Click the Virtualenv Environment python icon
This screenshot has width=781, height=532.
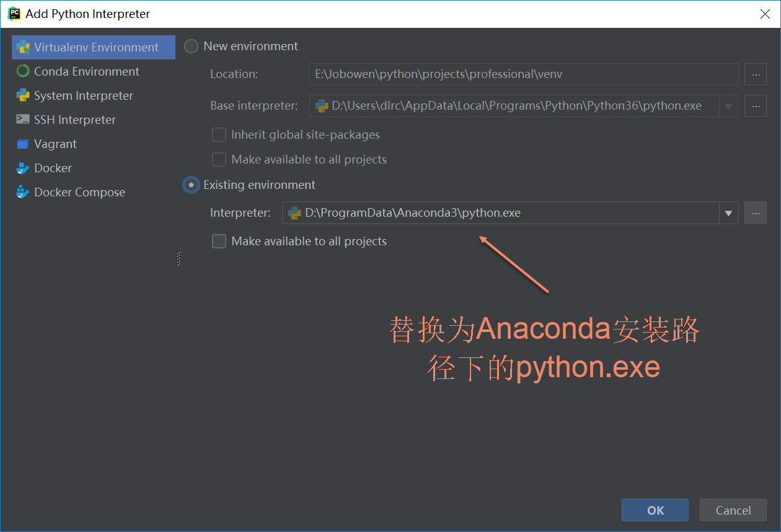pos(24,47)
